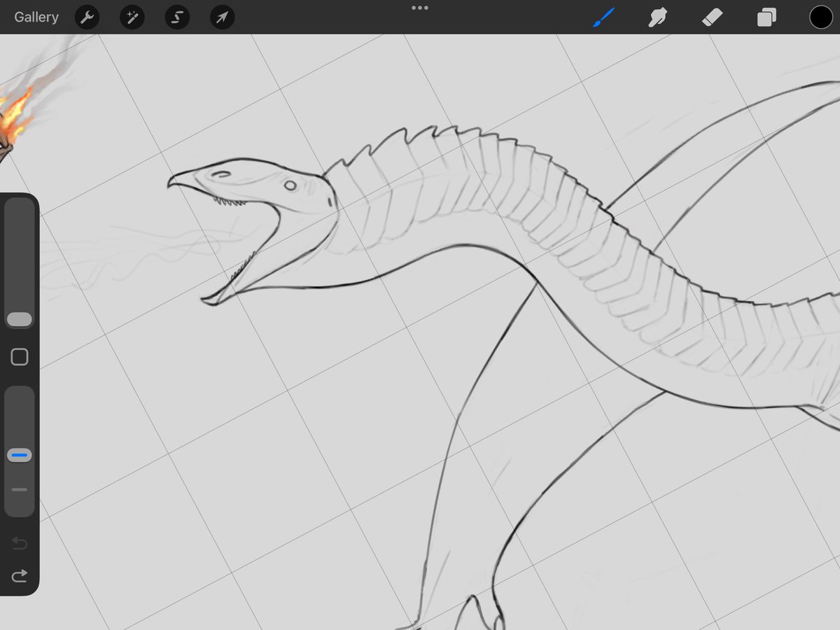Screen dimensions: 840x630
Task: Select the Eraser tool
Action: (712, 17)
